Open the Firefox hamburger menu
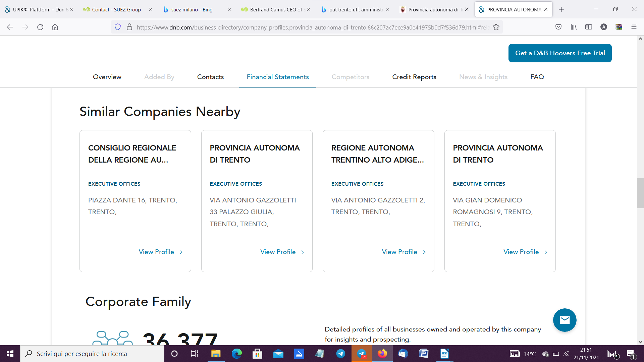Screen dimensions: 644x362 tap(634, 27)
